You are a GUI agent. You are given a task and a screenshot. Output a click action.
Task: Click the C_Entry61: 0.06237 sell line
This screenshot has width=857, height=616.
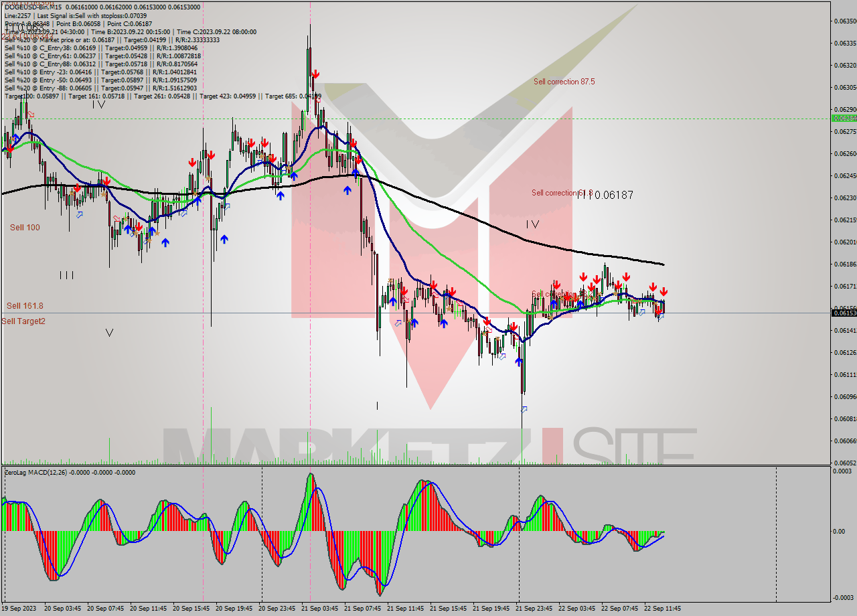(x=102, y=56)
